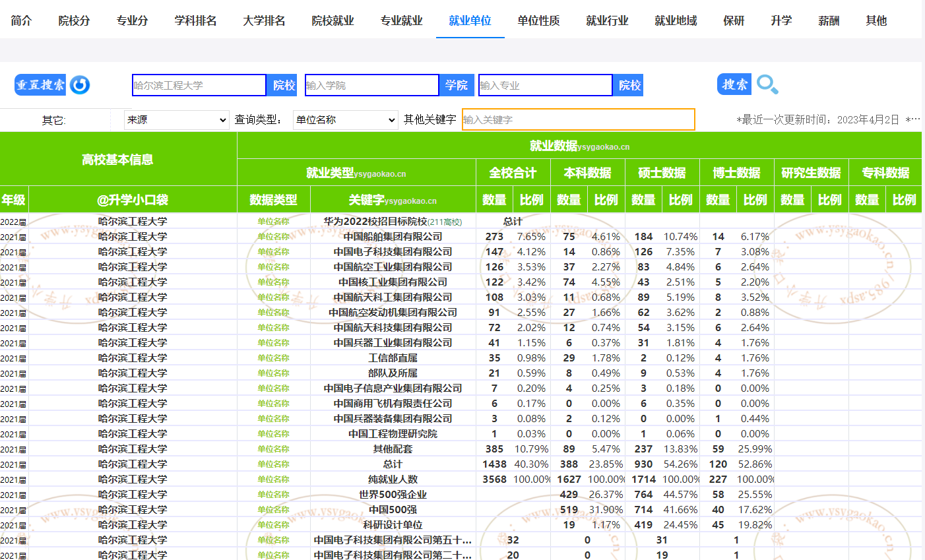This screenshot has width=925, height=560.
Task: Switch to the 院校就业 tab
Action: [333, 20]
